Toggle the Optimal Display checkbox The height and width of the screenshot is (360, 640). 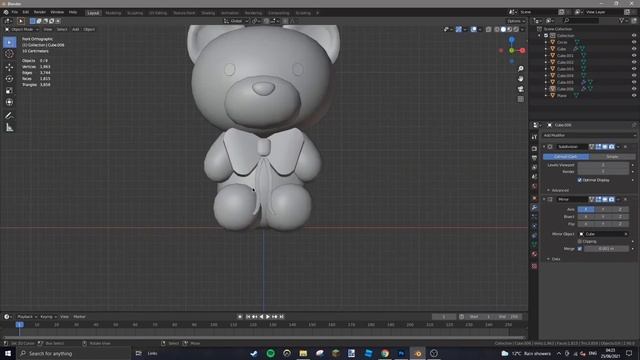[x=580, y=180]
